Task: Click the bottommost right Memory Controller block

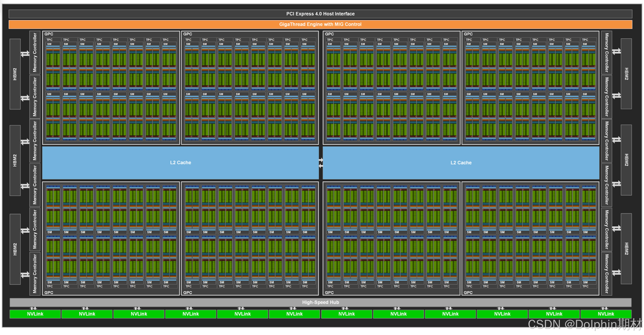Action: point(606,274)
